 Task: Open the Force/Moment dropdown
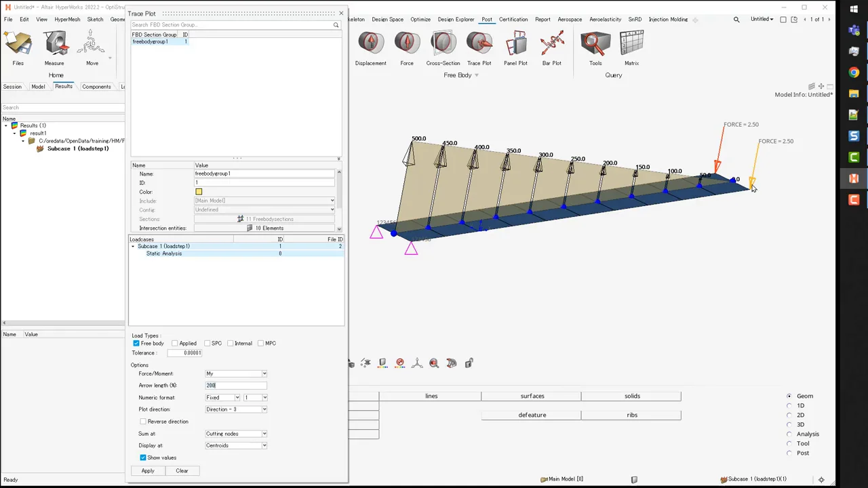click(236, 373)
